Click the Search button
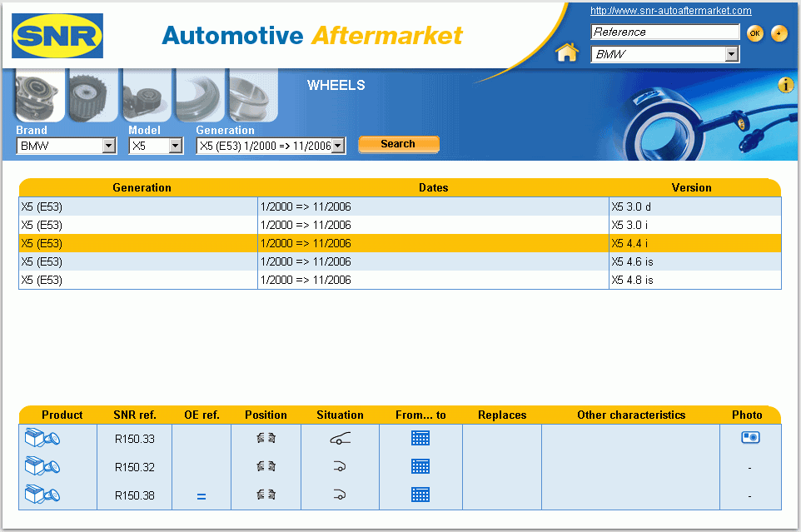The image size is (801, 532). pos(399,144)
